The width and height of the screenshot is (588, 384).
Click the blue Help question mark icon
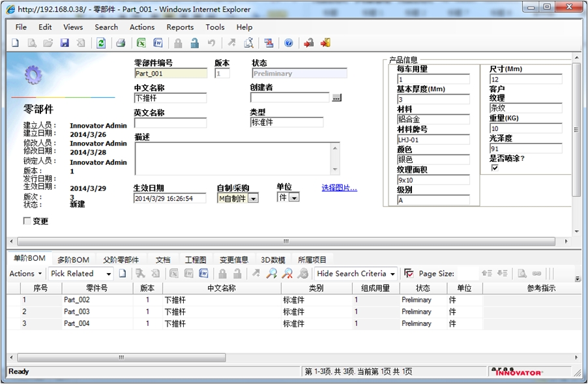(288, 43)
